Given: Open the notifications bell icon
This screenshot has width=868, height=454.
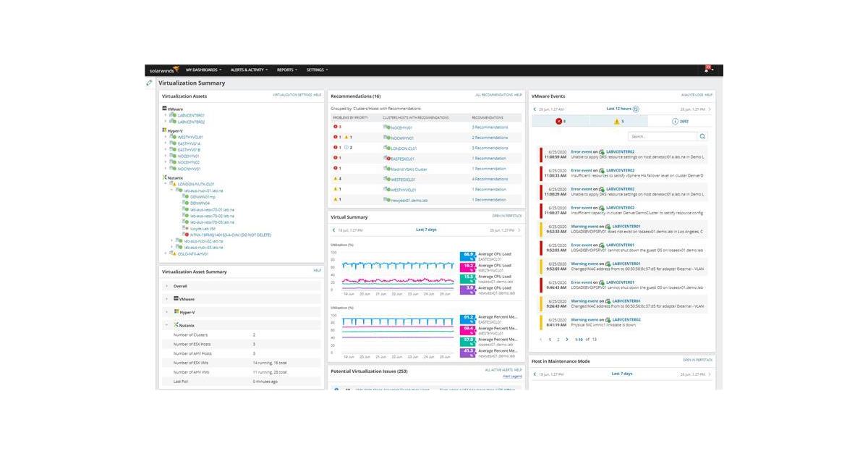Looking at the screenshot, I should 707,70.
